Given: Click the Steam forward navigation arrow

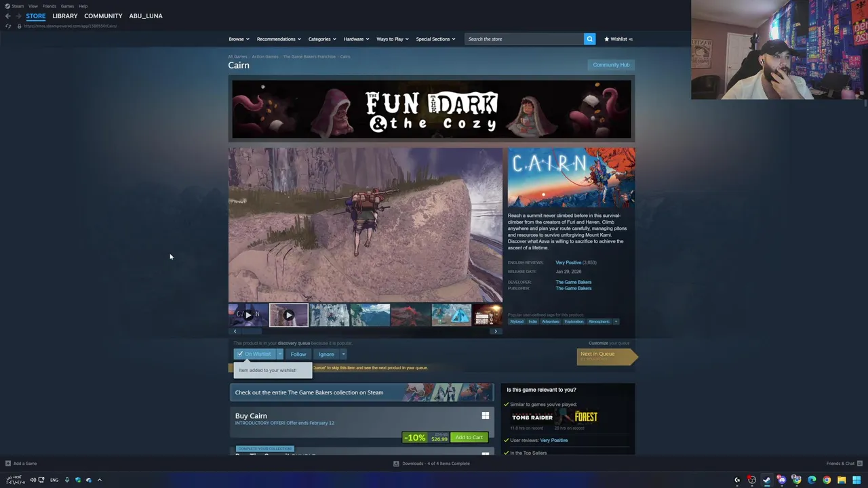Looking at the screenshot, I should tap(18, 16).
